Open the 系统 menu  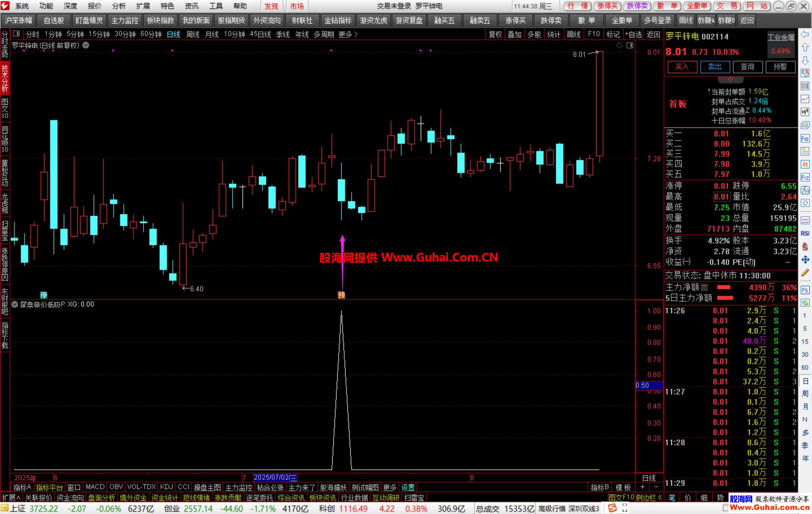(x=22, y=6)
